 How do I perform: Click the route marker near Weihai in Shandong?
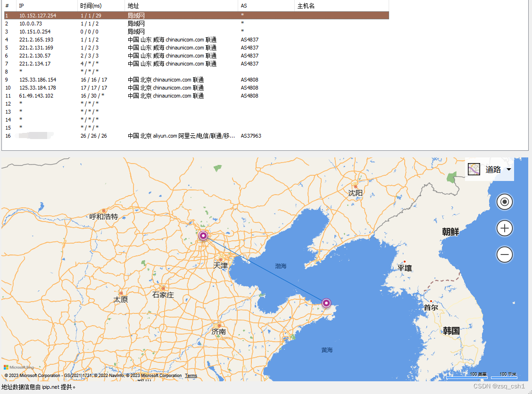click(x=326, y=304)
